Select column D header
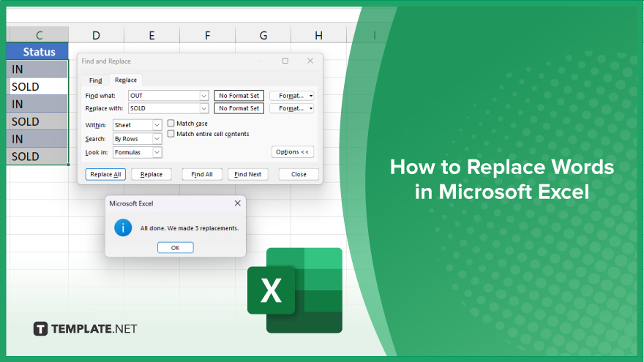The image size is (644, 362). (96, 35)
